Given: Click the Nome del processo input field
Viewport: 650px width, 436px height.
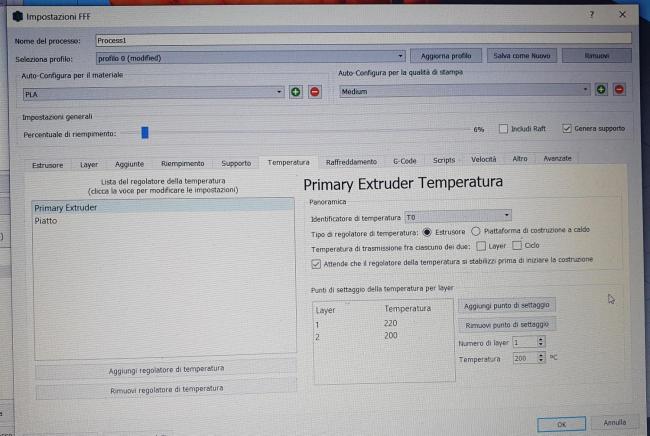Looking at the screenshot, I should [x=364, y=39].
